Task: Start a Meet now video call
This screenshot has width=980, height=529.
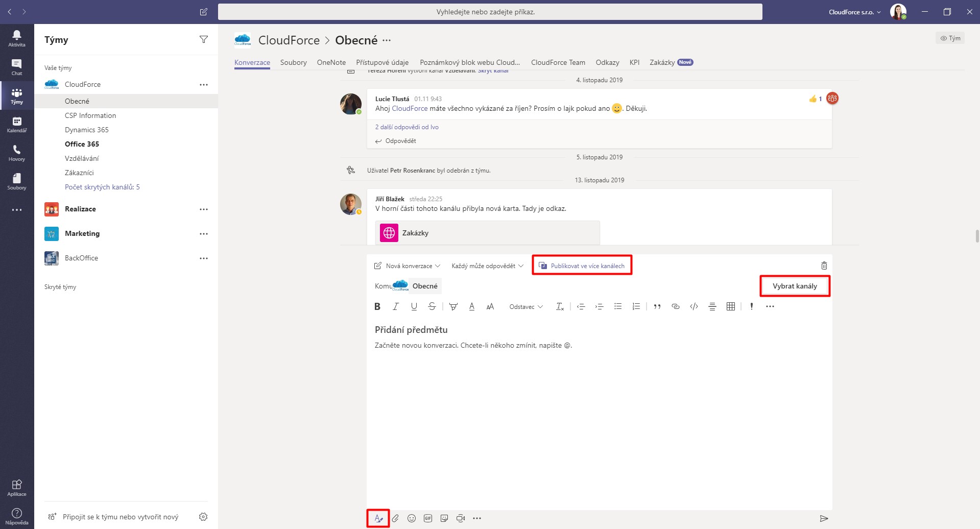Action: [x=461, y=518]
